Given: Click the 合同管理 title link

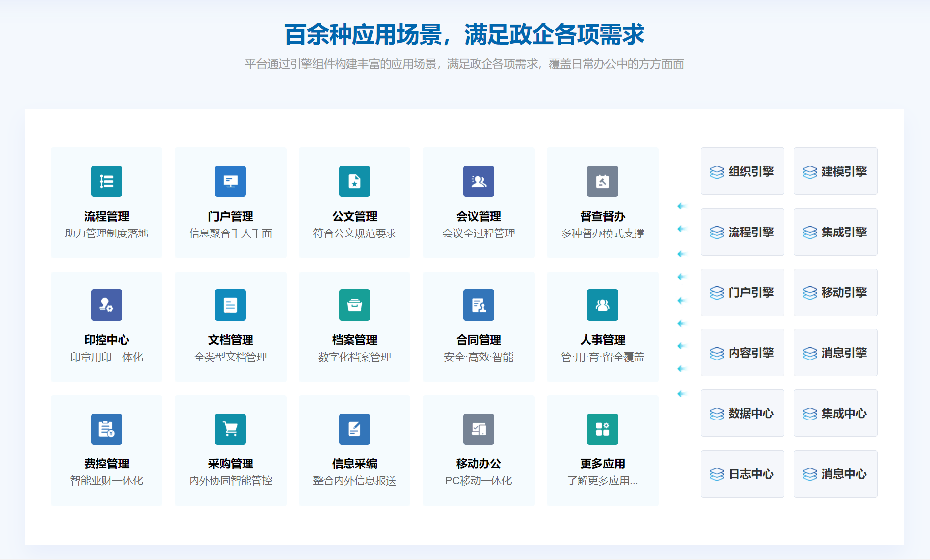Looking at the screenshot, I should tap(479, 340).
